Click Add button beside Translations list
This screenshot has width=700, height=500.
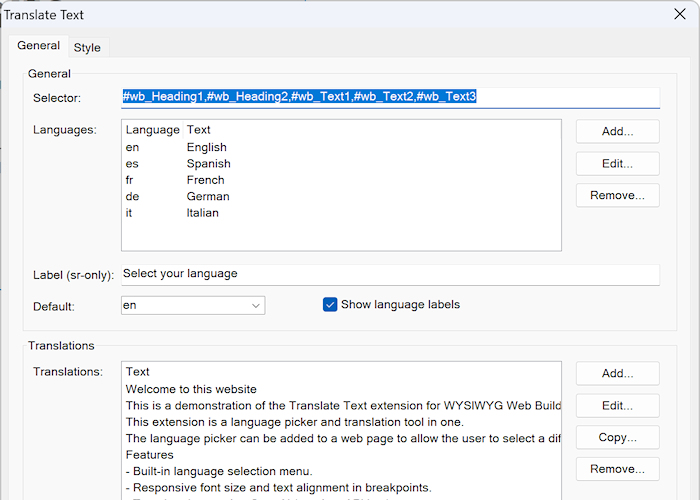click(x=617, y=373)
